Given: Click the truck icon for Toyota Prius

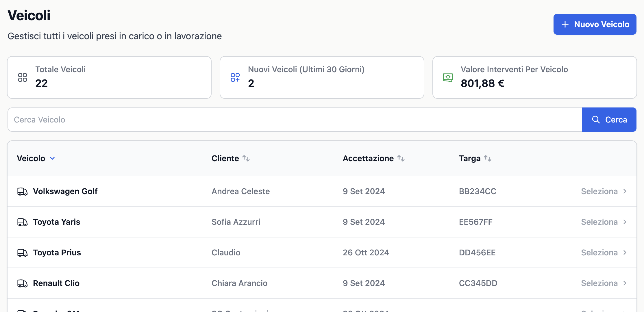Looking at the screenshot, I should pos(22,253).
